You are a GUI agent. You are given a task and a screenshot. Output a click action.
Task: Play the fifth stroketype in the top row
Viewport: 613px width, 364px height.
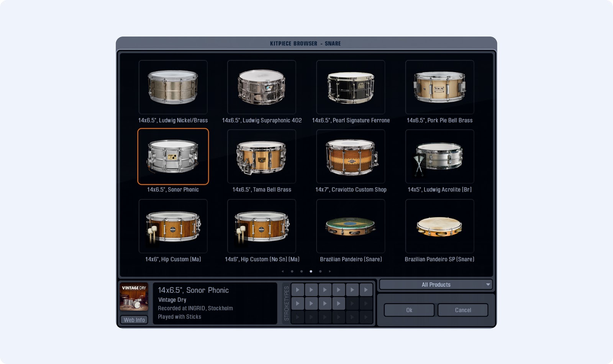352,289
